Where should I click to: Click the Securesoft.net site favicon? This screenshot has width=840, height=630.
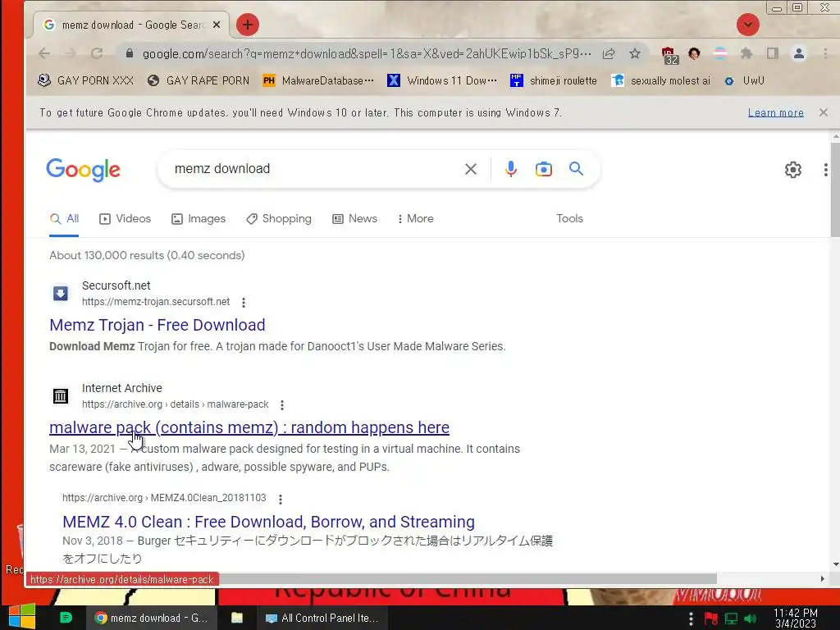coord(61,293)
